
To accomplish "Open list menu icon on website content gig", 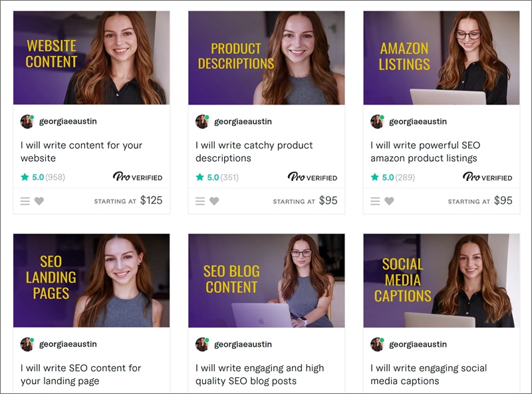I will [x=25, y=201].
